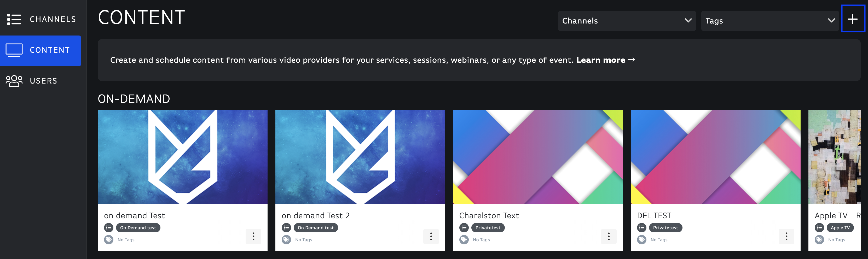Click the Privatetest badge on DFL TEST
Image resolution: width=868 pixels, height=259 pixels.
(x=666, y=228)
